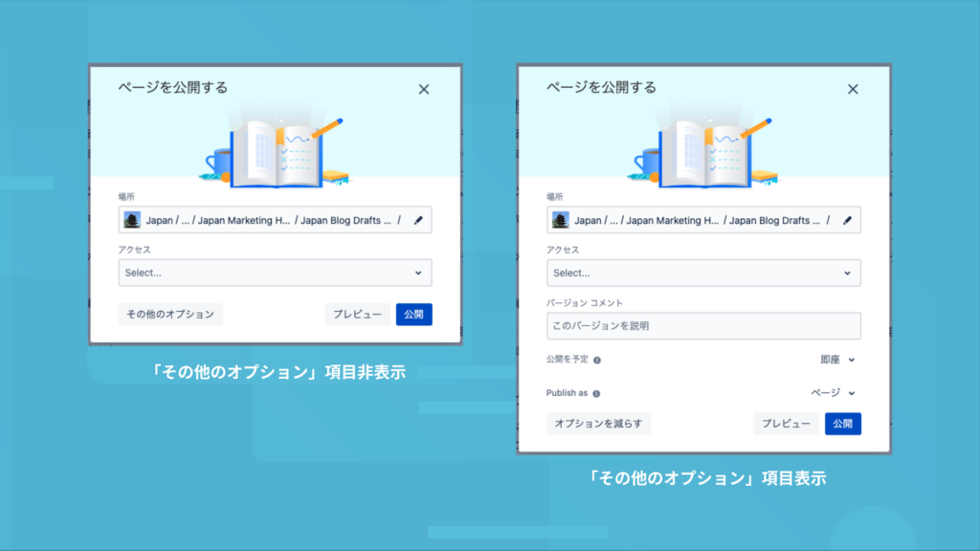Click space avatar thumbnail in left dialog location
This screenshot has width=980, height=551.
132,220
